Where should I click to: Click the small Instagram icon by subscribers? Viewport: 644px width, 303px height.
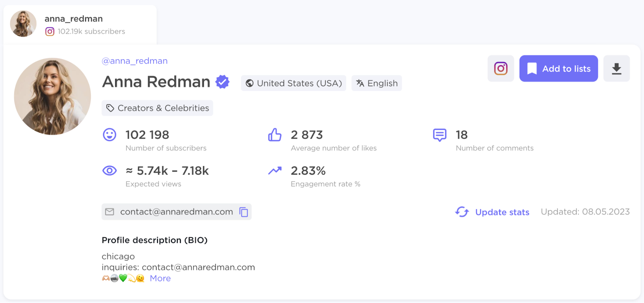[x=50, y=31]
